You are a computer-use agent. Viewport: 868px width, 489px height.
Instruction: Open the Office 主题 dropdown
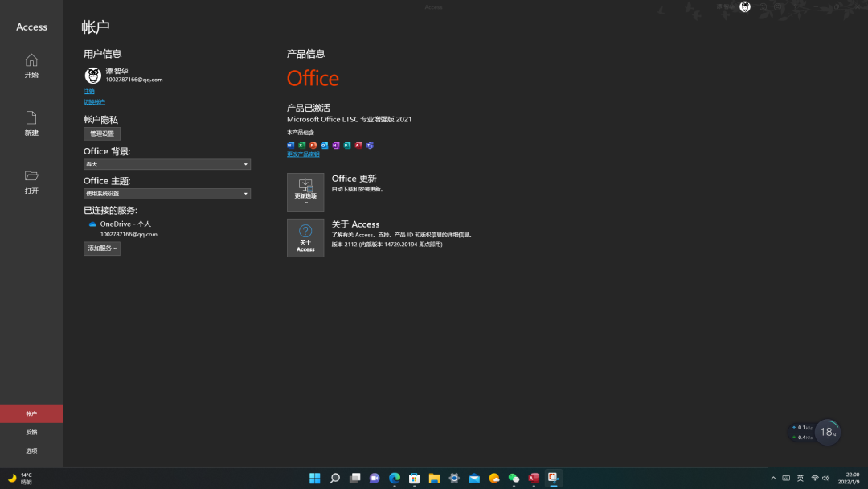point(166,193)
